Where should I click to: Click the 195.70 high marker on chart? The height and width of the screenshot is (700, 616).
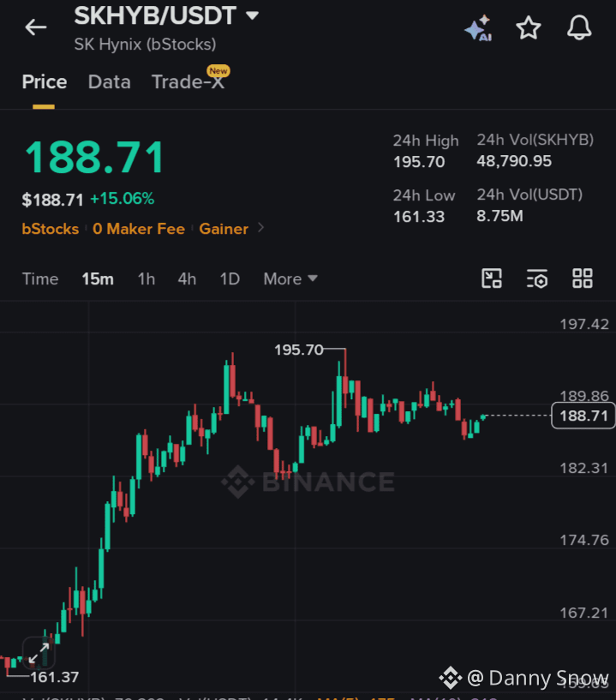(x=299, y=350)
